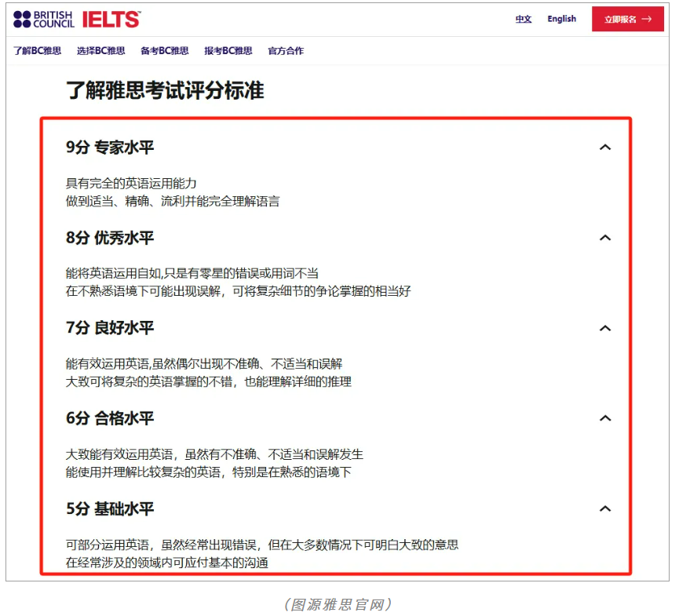Open the 备考BC雅思 menu item

[x=164, y=51]
